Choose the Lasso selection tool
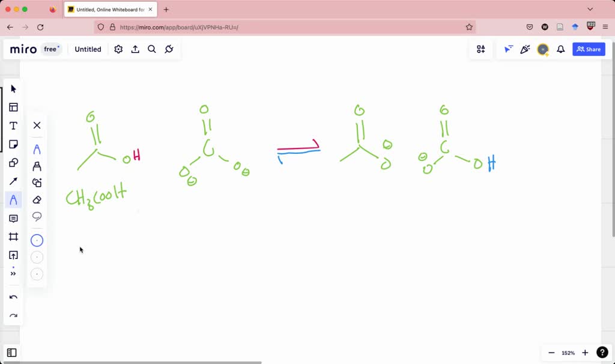Image resolution: width=615 pixels, height=364 pixels. (x=37, y=216)
